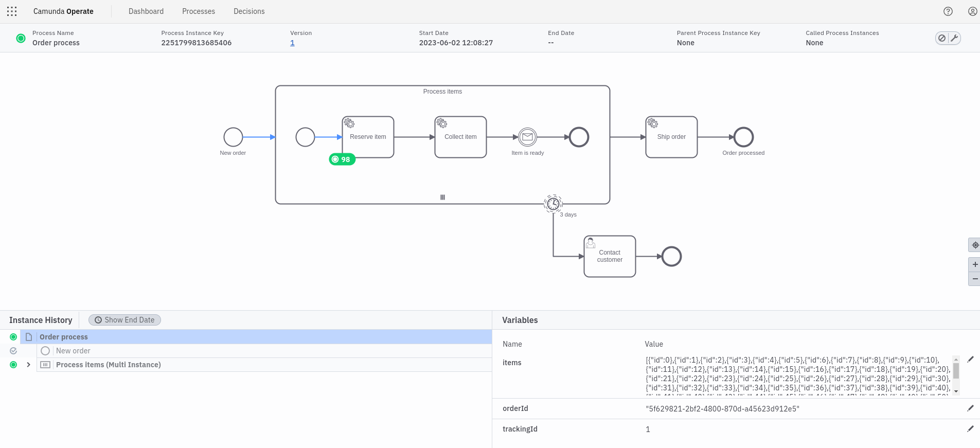Select end event after Contact customer
The image size is (980, 448).
click(671, 256)
